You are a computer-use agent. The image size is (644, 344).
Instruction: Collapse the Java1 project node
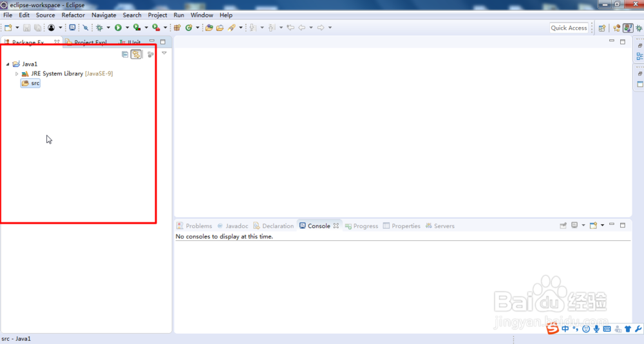click(x=8, y=64)
